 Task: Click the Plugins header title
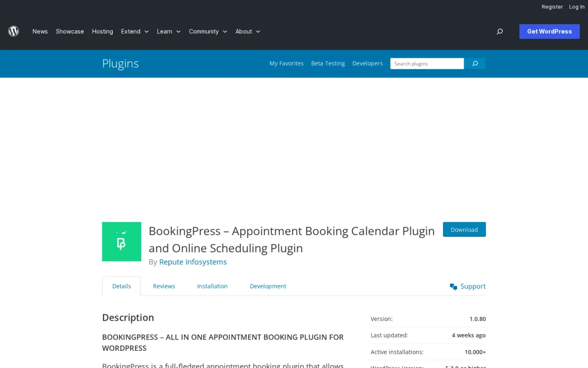pyautogui.click(x=121, y=63)
